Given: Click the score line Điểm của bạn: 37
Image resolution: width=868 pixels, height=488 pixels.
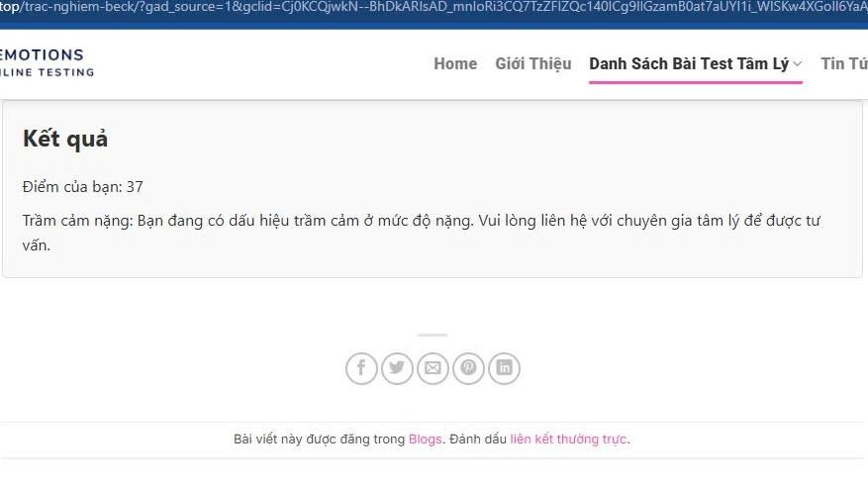Looking at the screenshot, I should point(83,186).
